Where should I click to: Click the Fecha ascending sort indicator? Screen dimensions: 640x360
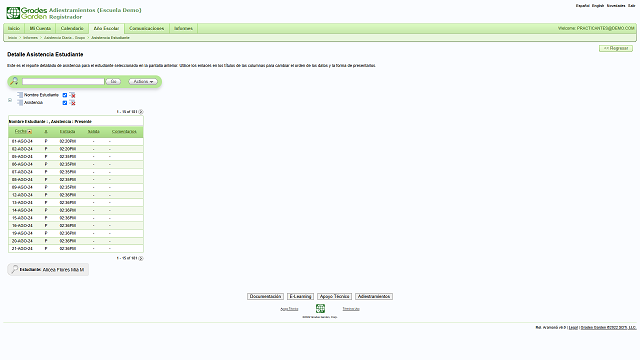point(29,132)
